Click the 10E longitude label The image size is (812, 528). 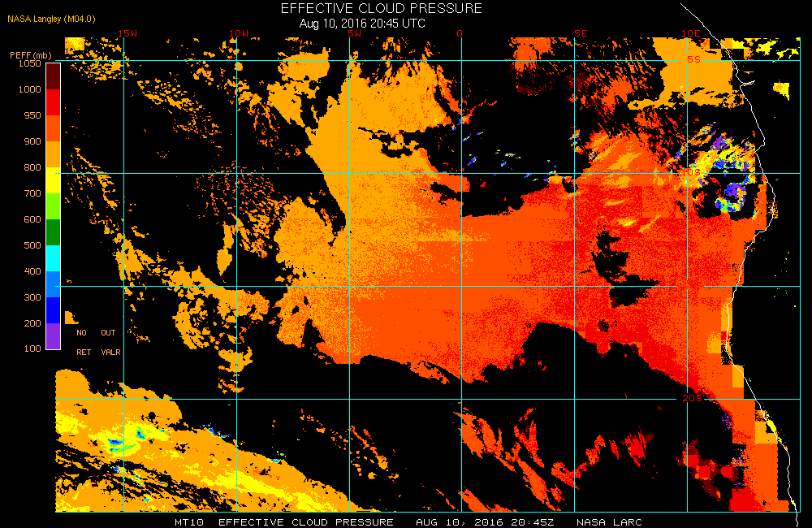[x=690, y=33]
